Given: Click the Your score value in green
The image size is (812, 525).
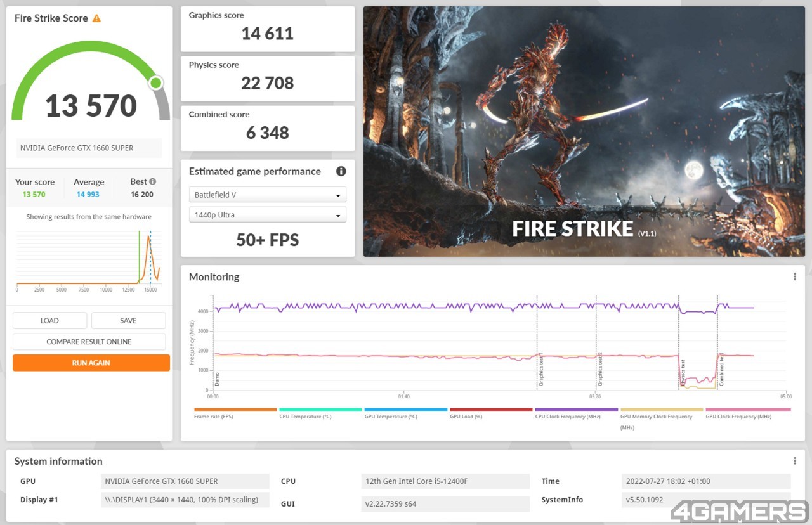Looking at the screenshot, I should tap(34, 195).
